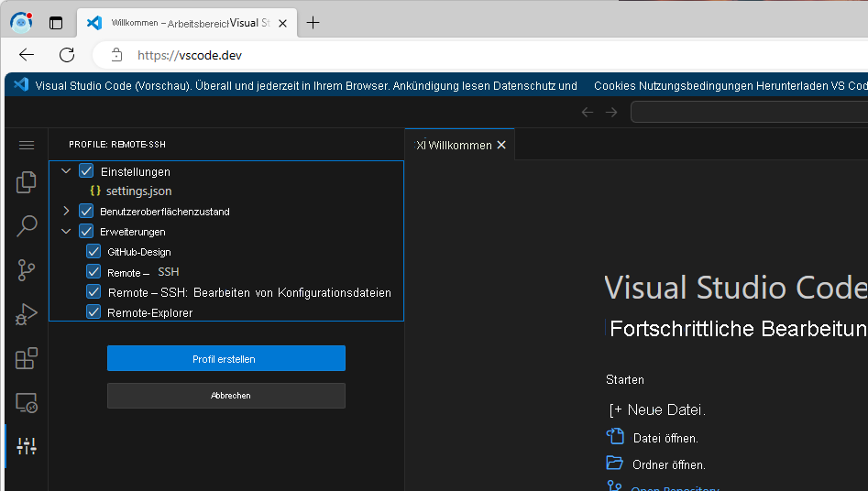Click the Ordner öffnen folder icon
This screenshot has height=491, width=868.
pos(614,463)
